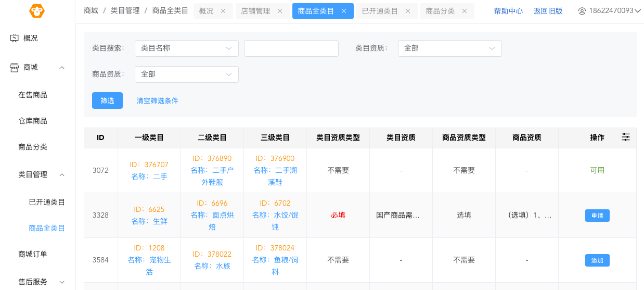Screen dimensions: 644x290
Task: Close the 已开通类目 tab
Action: 408,11
